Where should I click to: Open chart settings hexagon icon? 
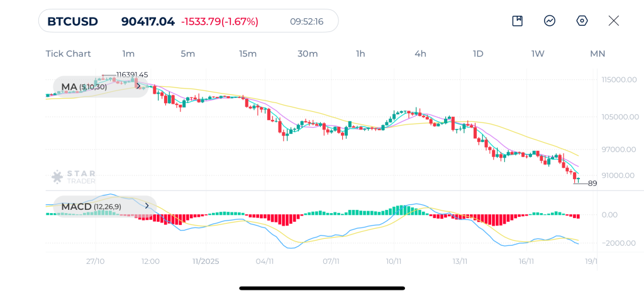[x=582, y=21]
